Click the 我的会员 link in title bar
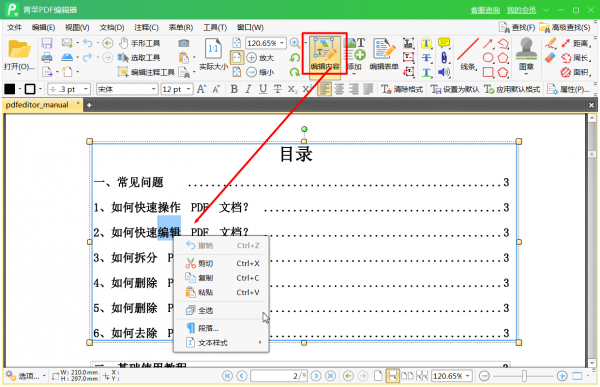Viewport: 600px width, 387px height. pos(522,10)
